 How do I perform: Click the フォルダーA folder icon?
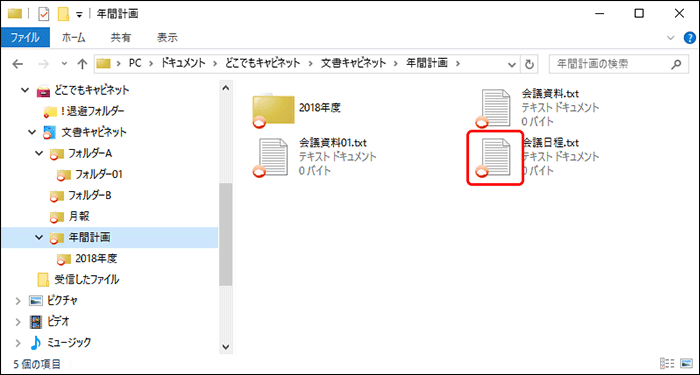[x=57, y=154]
